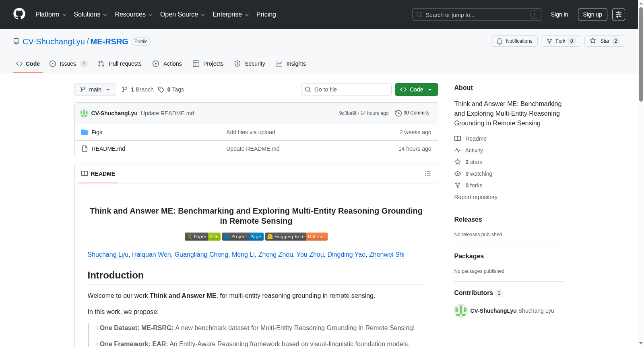The image size is (644, 347).
Task: Select the README tab in file viewer
Action: point(98,174)
